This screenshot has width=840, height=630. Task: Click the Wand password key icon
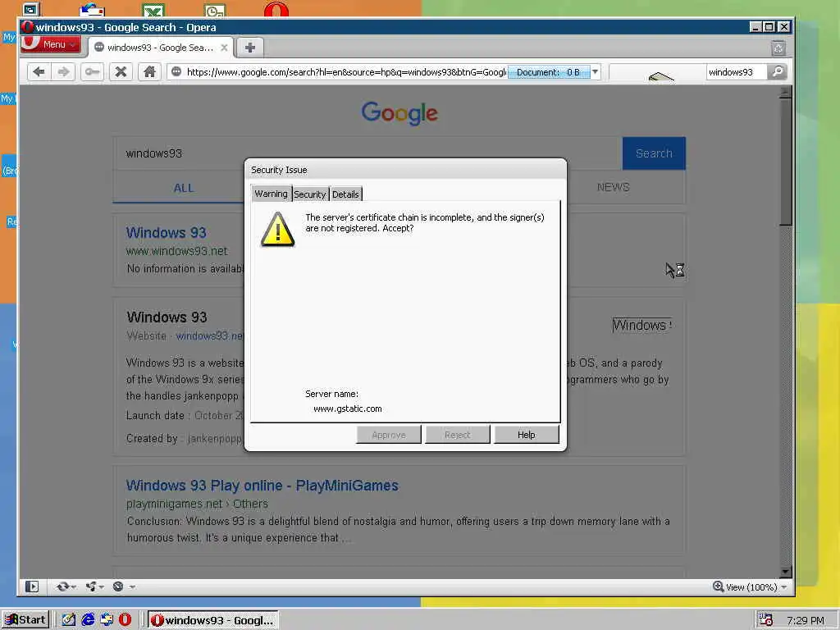pyautogui.click(x=92, y=72)
